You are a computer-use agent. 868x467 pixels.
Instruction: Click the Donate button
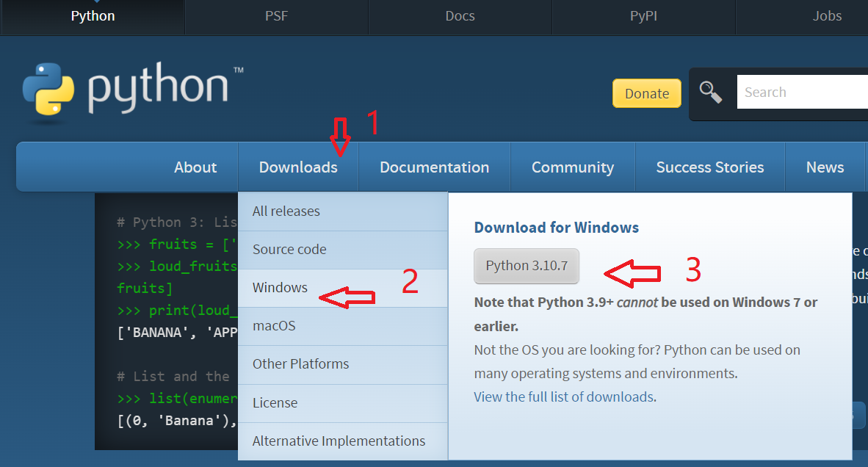(x=645, y=93)
